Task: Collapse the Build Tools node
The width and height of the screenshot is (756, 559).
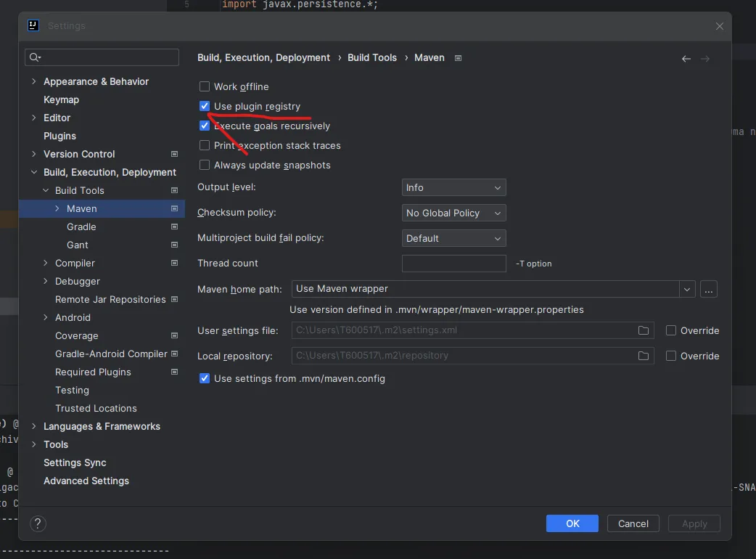Action: (x=46, y=190)
